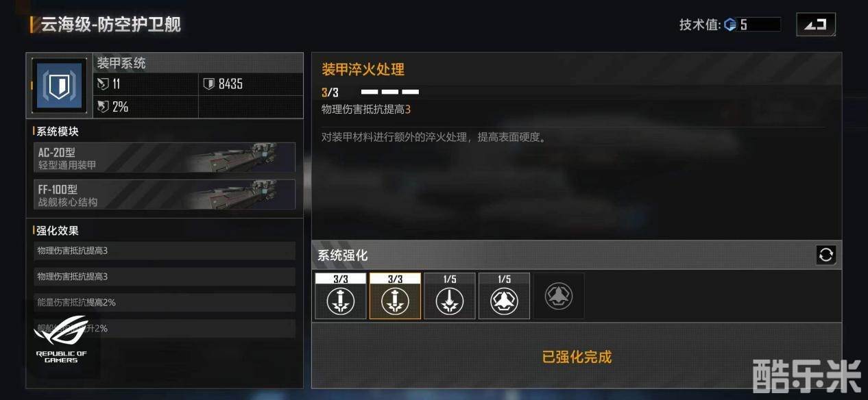Click the 系统强化 section header
Image resolution: width=868 pixels, height=400 pixels.
coord(343,255)
